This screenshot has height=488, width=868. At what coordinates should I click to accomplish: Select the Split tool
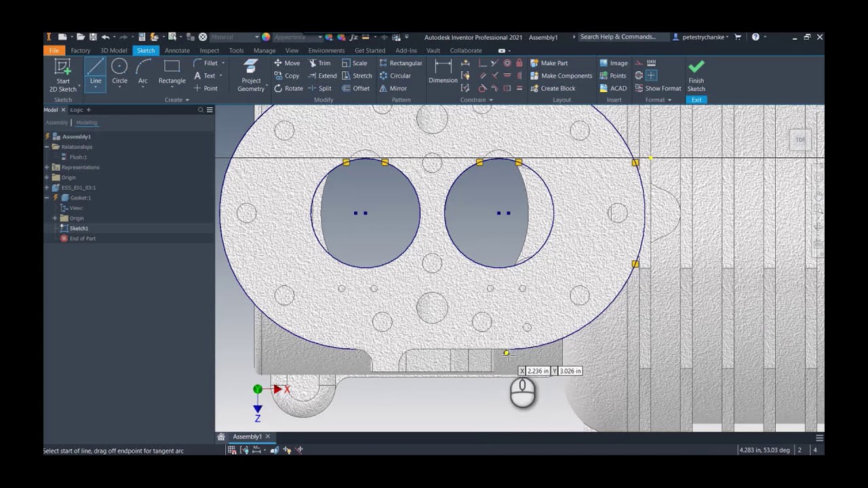(x=320, y=88)
